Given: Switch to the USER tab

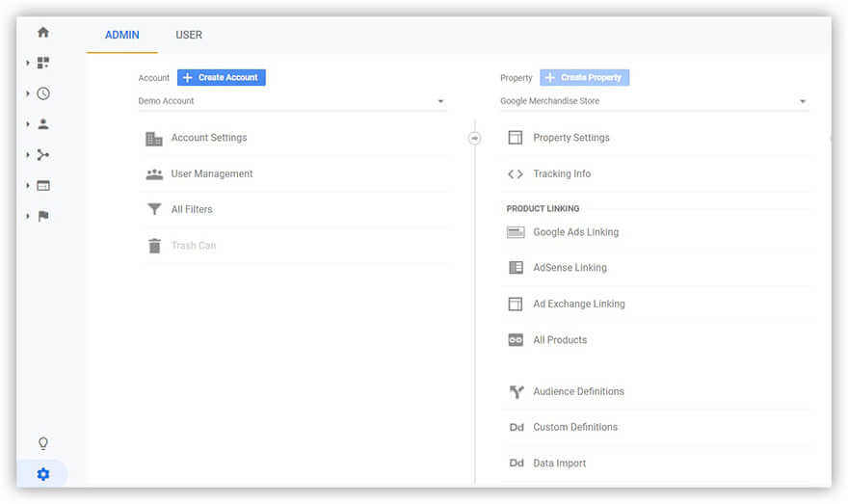Looking at the screenshot, I should pyautogui.click(x=189, y=35).
